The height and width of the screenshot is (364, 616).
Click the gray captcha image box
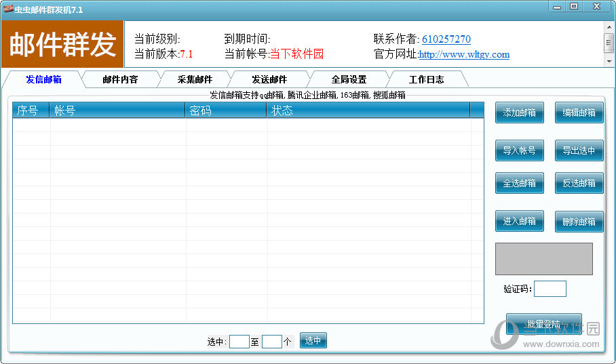click(543, 258)
